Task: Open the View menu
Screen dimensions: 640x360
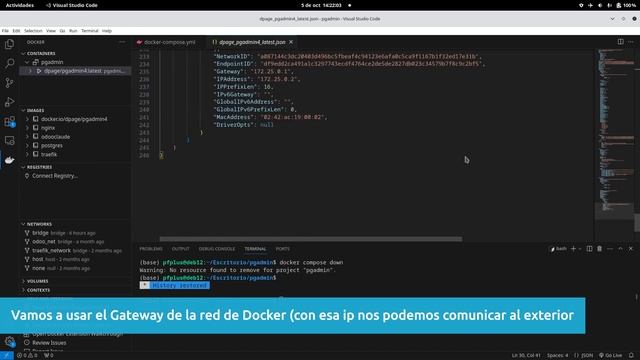Action: pos(51,31)
